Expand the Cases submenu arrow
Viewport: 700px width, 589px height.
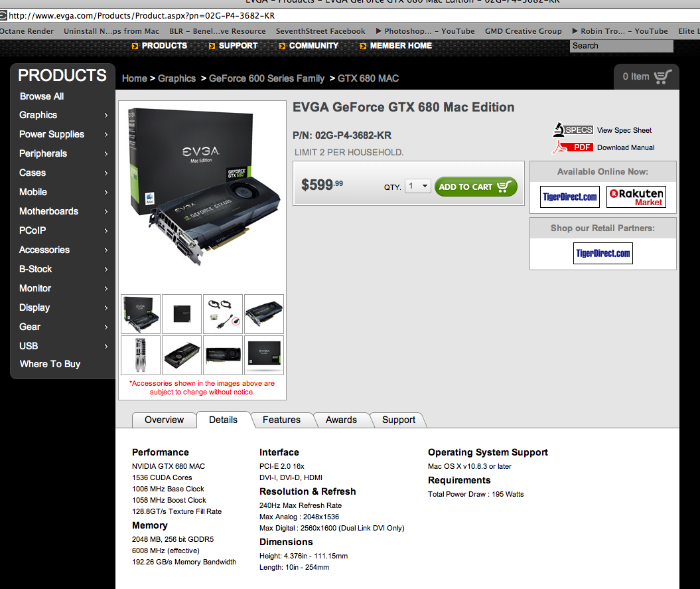tap(105, 173)
